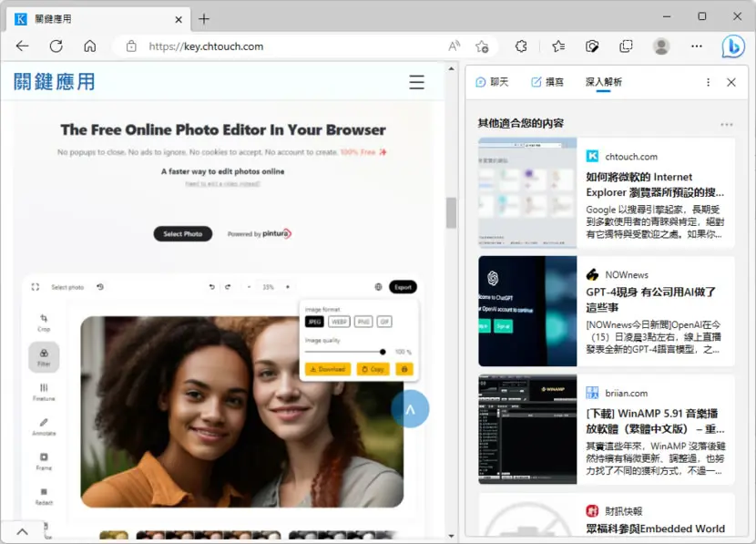Select the Frame tool
This screenshot has width=756, height=544.
click(x=44, y=461)
